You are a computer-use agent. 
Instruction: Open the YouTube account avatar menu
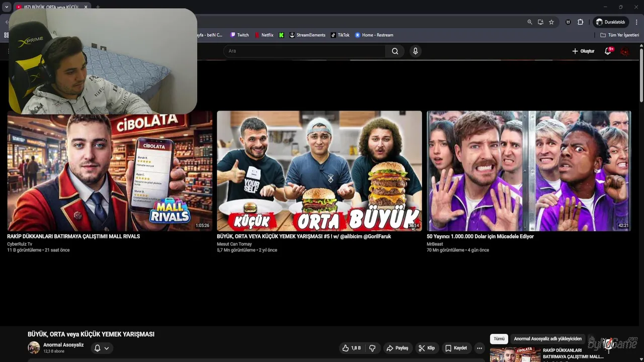(x=624, y=51)
